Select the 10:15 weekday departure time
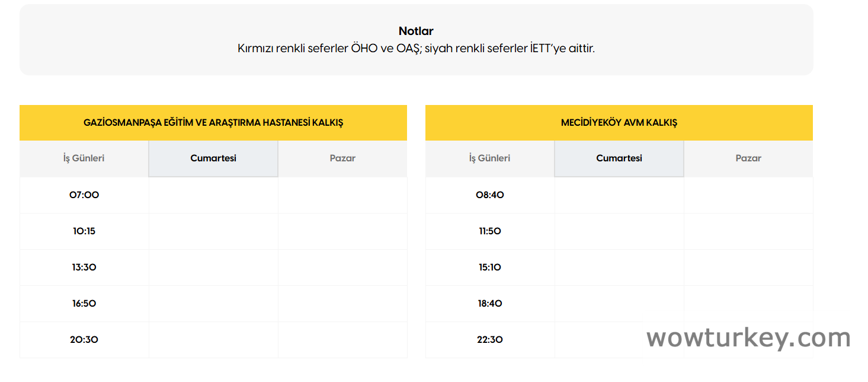This screenshot has width=868, height=382. (x=84, y=231)
